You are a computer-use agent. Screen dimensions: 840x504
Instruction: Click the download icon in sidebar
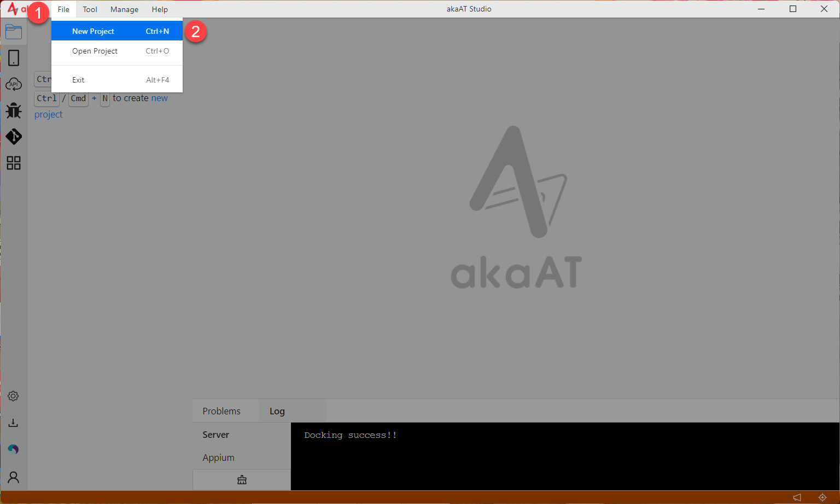14,423
